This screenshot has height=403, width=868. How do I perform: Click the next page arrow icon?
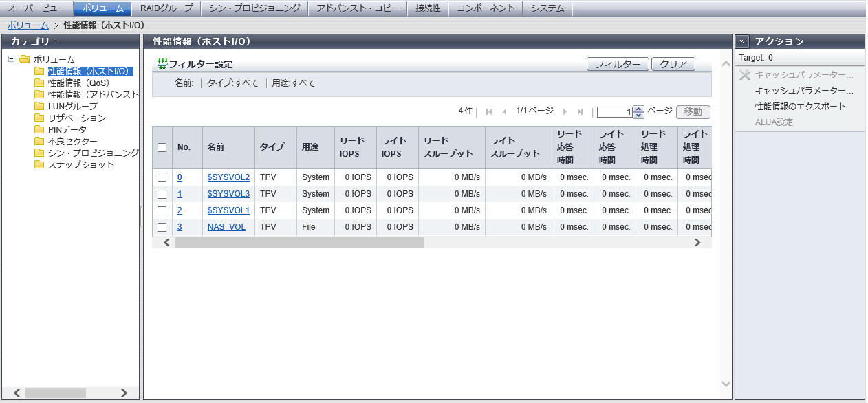565,111
